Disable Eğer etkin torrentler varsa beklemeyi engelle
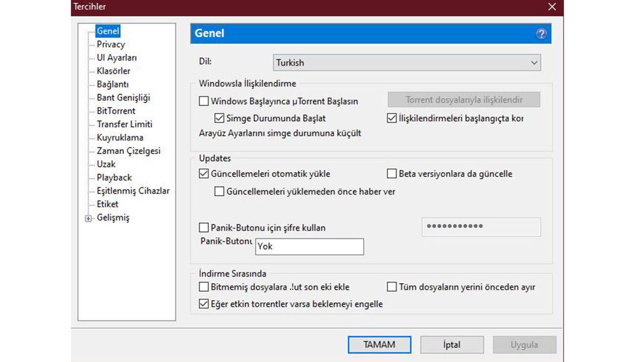 tap(203, 304)
